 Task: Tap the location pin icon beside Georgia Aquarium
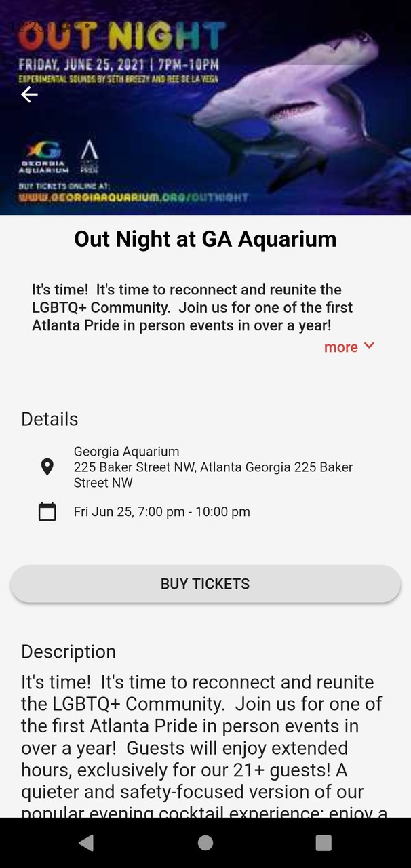(47, 467)
